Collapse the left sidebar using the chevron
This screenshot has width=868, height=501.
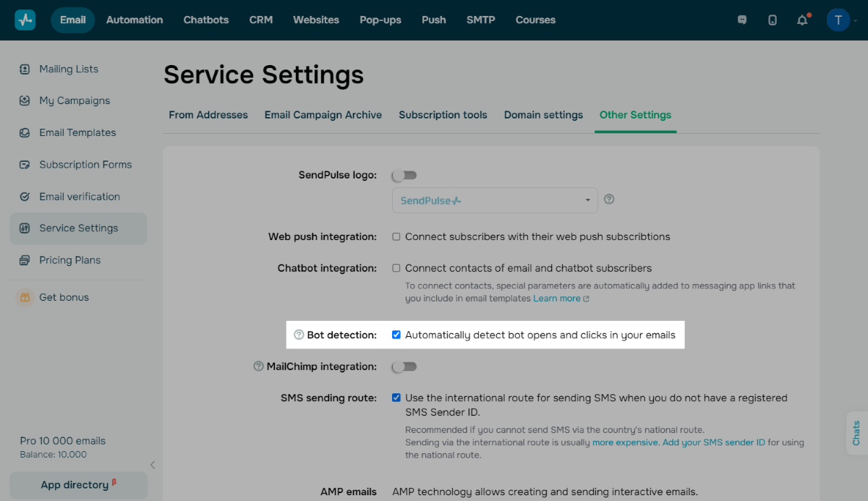click(x=153, y=465)
